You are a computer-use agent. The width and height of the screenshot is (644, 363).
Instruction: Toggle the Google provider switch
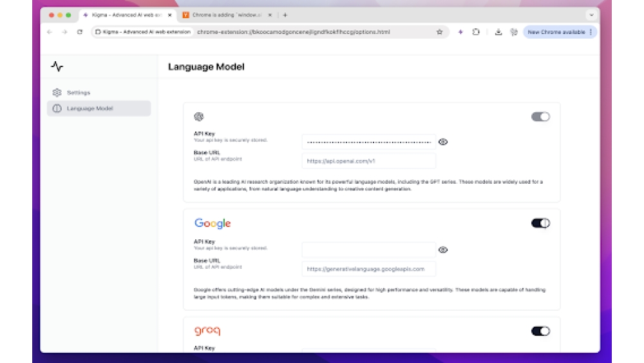(x=540, y=223)
